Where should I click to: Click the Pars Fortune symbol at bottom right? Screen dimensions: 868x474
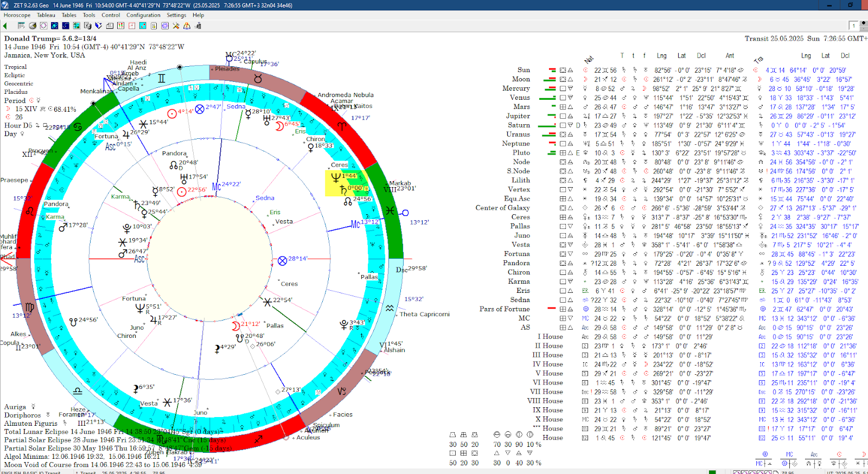(765, 454)
